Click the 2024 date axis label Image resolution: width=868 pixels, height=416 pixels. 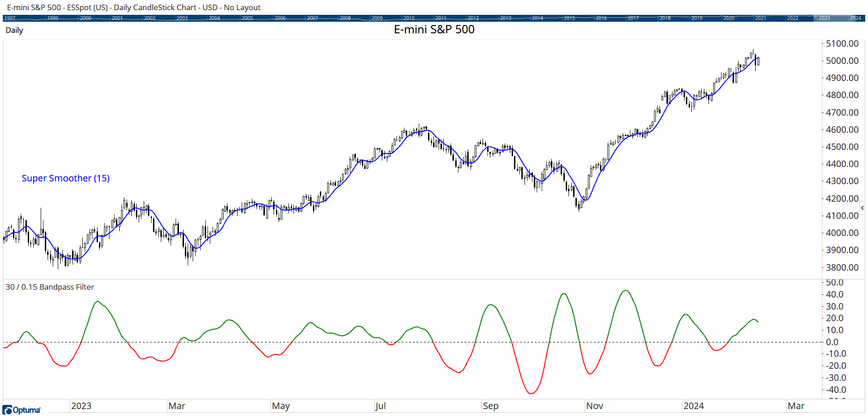[x=694, y=406]
